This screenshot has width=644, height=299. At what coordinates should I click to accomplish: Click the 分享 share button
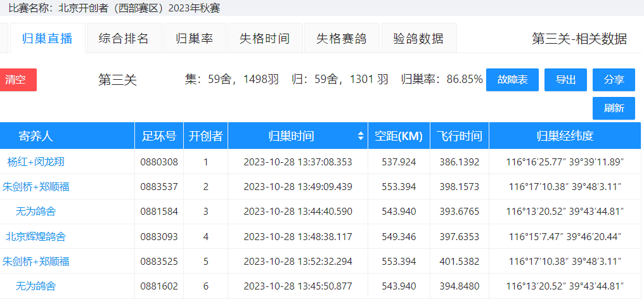[x=614, y=80]
